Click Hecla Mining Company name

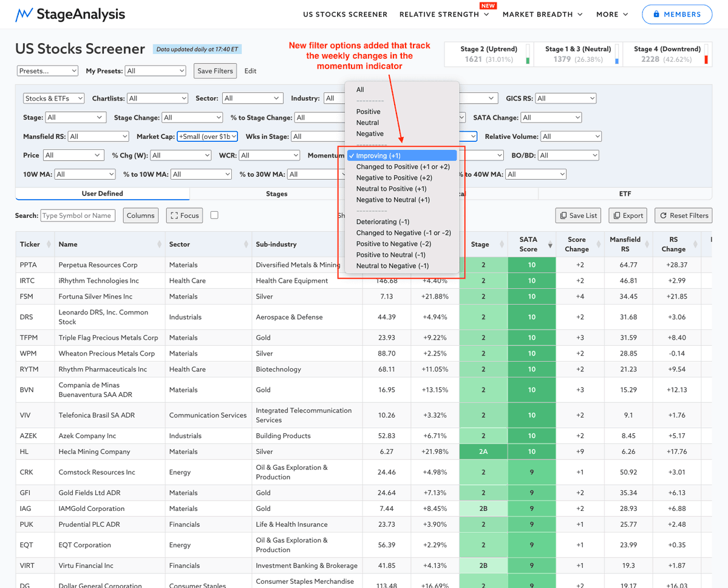[x=94, y=451]
